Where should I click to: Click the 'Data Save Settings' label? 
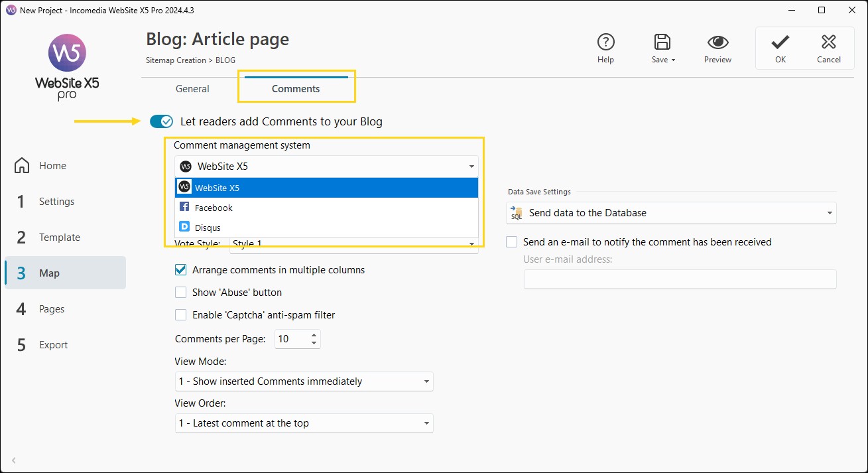539,192
